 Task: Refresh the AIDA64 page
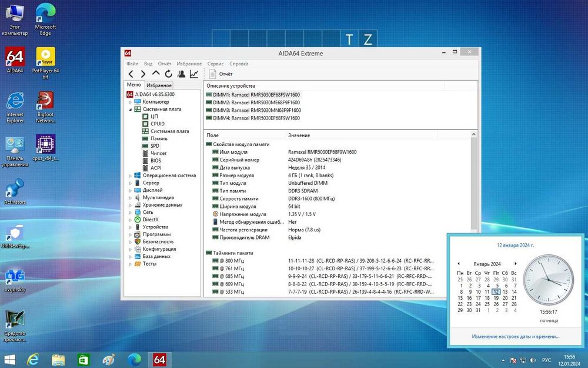click(168, 74)
